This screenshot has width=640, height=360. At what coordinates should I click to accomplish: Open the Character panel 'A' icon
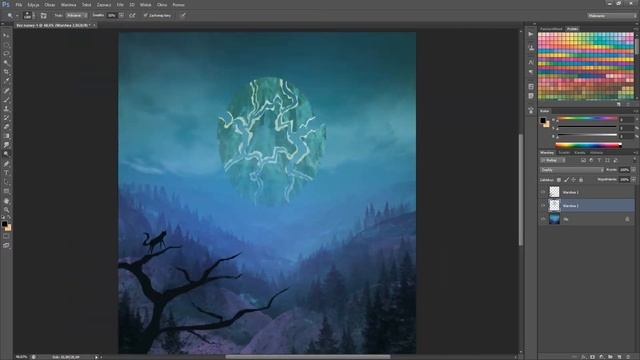pyautogui.click(x=531, y=62)
